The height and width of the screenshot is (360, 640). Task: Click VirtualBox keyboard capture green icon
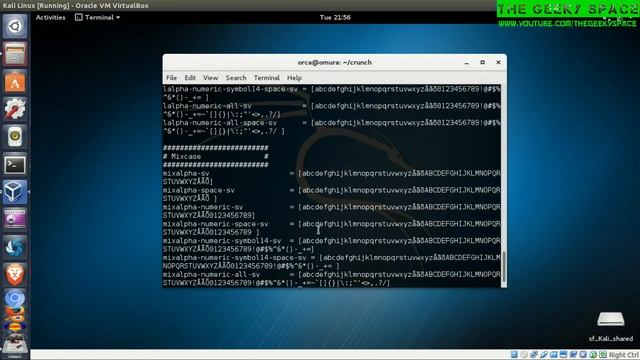(603, 355)
